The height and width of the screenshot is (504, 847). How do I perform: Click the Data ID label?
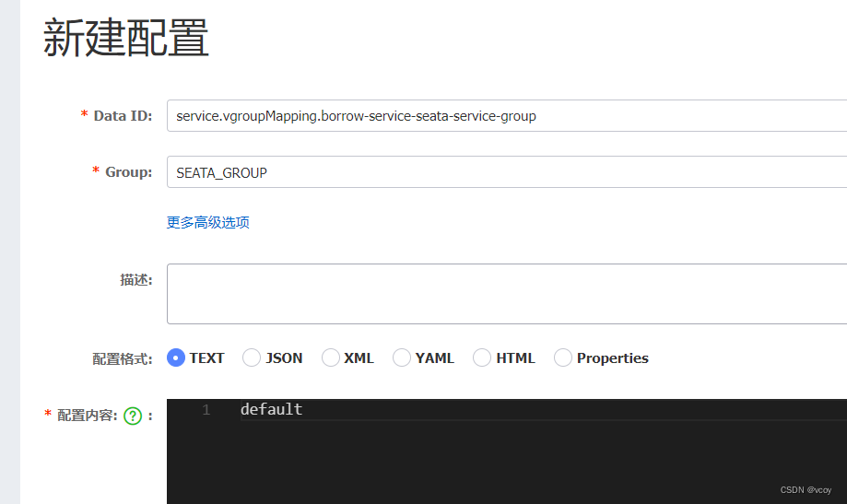[124, 115]
